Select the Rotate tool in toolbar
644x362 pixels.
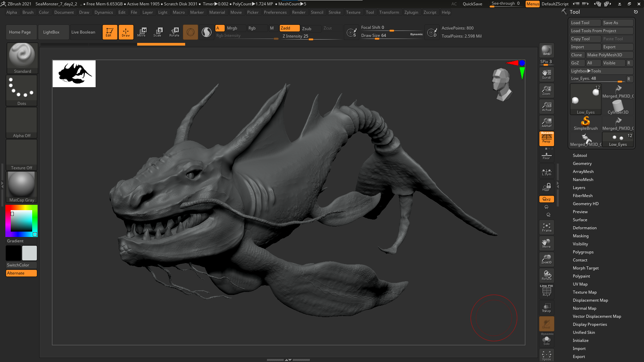(x=174, y=32)
